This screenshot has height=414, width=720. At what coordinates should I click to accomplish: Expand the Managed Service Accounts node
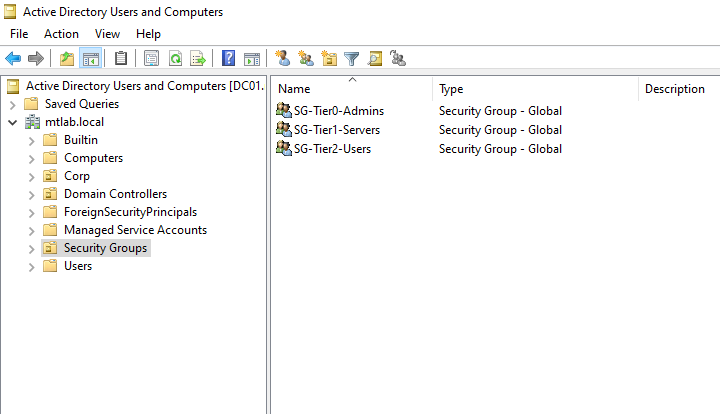(31, 231)
